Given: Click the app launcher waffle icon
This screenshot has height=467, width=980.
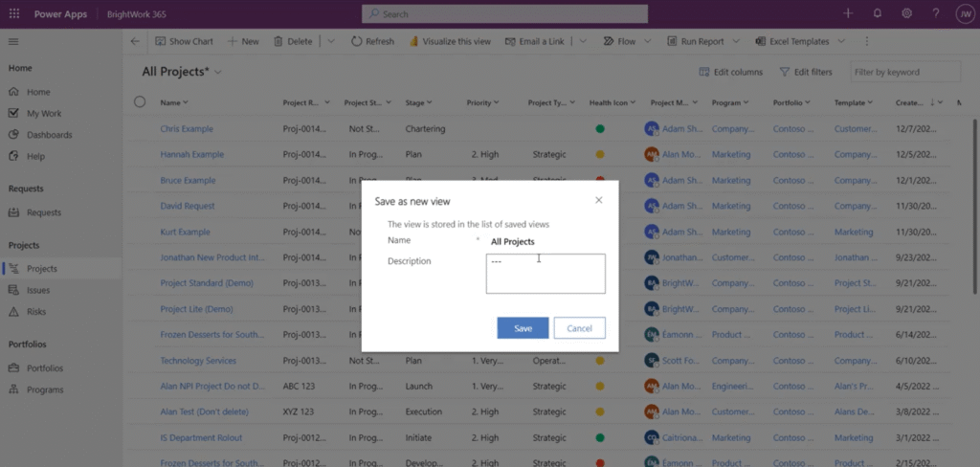Looking at the screenshot, I should (13, 13).
